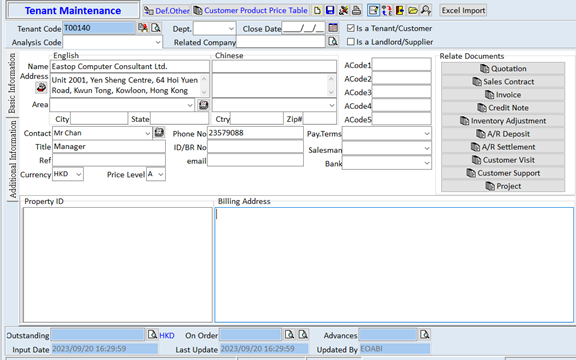576x360 pixels.
Task: Open the folder icon in toolbar
Action: (x=413, y=10)
